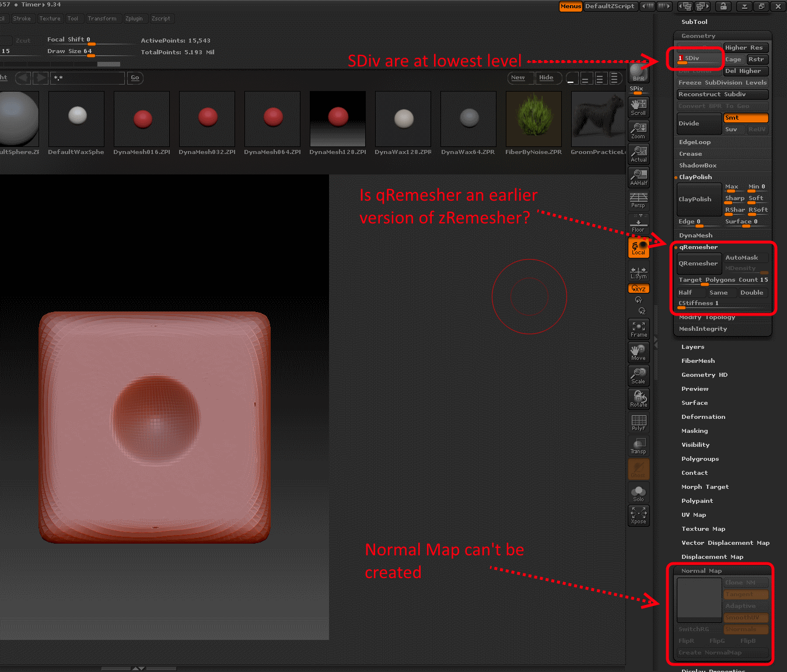Select the Move view icon
This screenshot has width=787, height=672.
[x=639, y=352]
